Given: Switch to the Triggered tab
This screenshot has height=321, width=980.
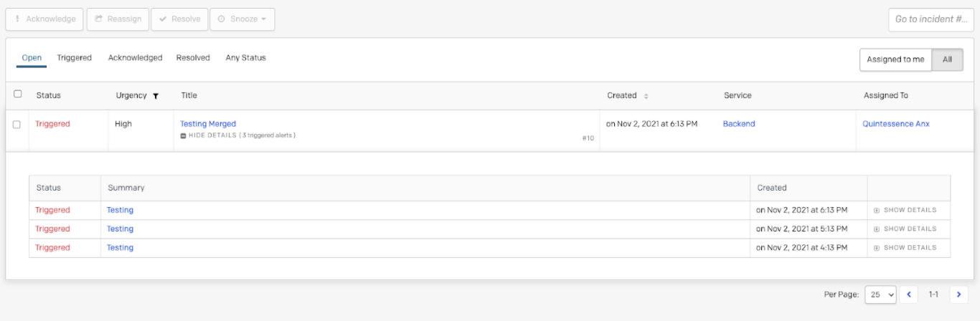Looking at the screenshot, I should click(75, 58).
